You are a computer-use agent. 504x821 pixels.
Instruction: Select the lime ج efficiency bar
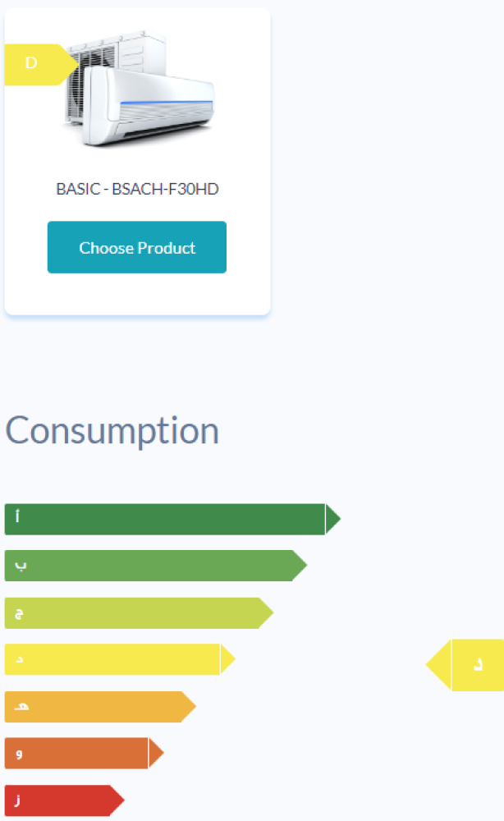coord(131,612)
